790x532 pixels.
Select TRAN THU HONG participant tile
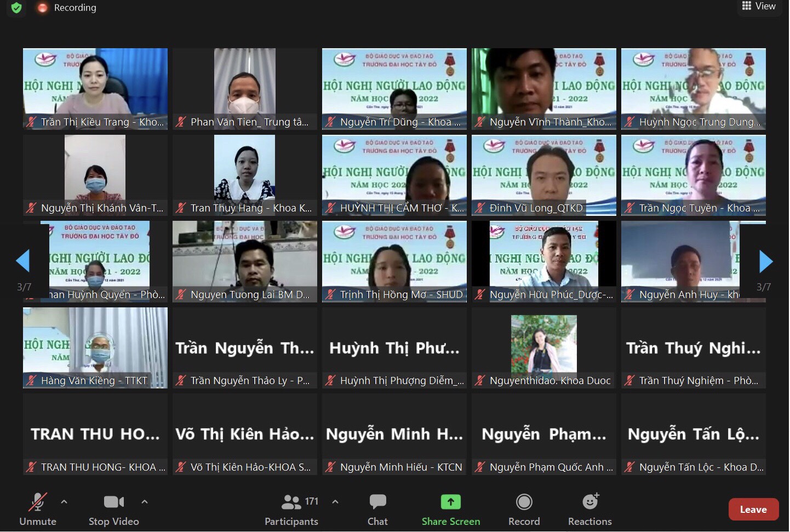pos(95,434)
